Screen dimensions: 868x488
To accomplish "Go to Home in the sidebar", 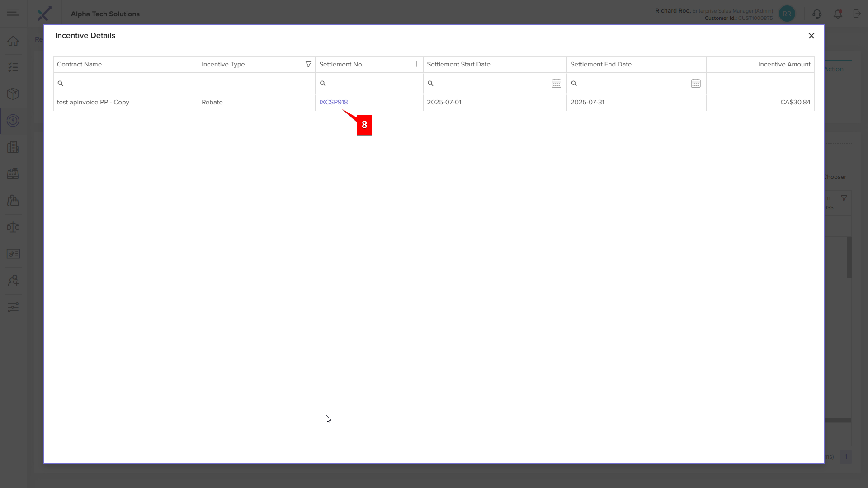I will [x=13, y=41].
